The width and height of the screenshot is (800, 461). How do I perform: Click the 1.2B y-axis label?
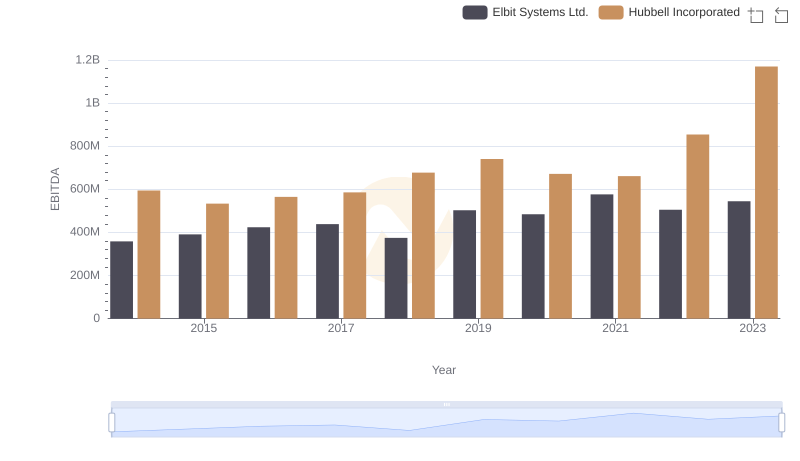click(88, 60)
